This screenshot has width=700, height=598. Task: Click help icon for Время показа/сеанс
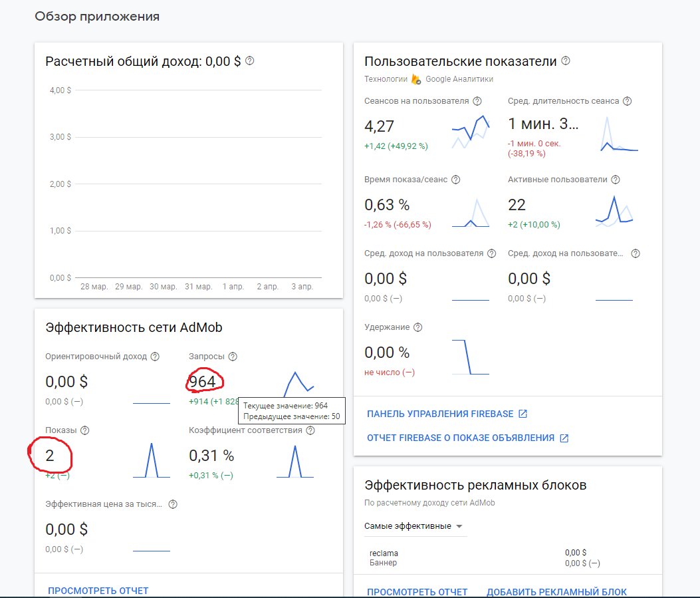(x=456, y=180)
